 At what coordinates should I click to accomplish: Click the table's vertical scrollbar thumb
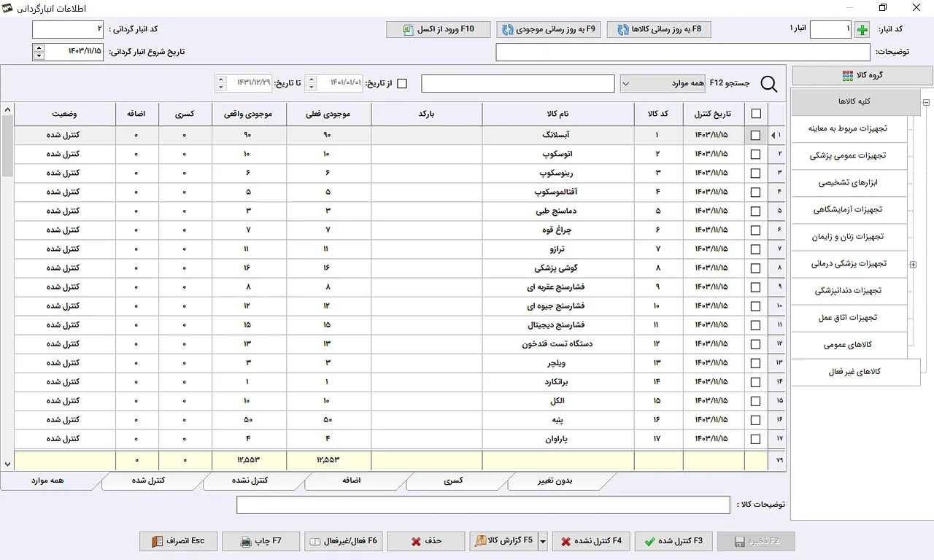pyautogui.click(x=7, y=146)
